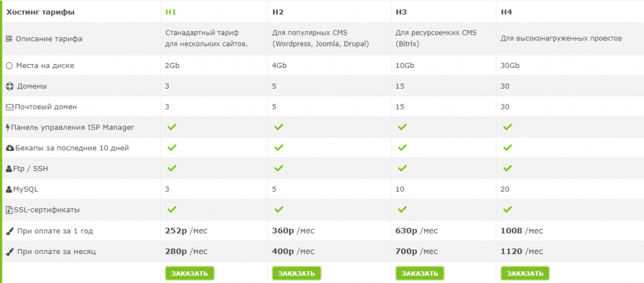Click the envelope icon beside Почтовый домен
The height and width of the screenshot is (283, 644).
[x=10, y=107]
